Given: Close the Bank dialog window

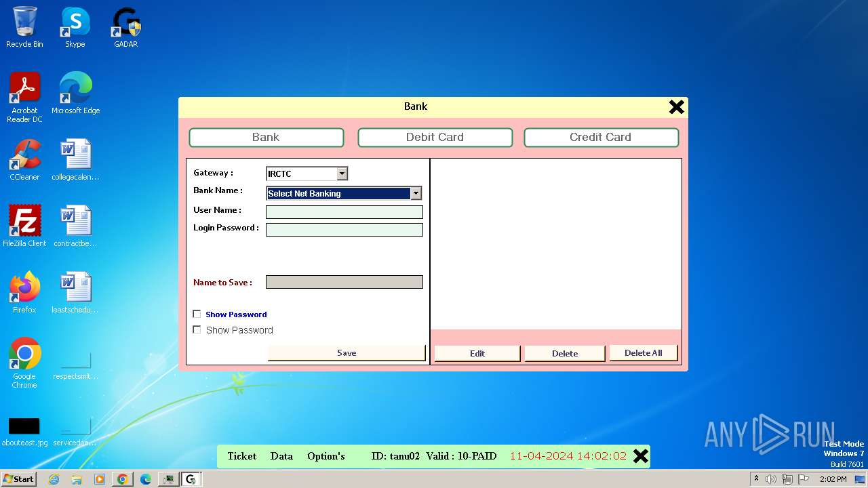Looking at the screenshot, I should [x=676, y=106].
